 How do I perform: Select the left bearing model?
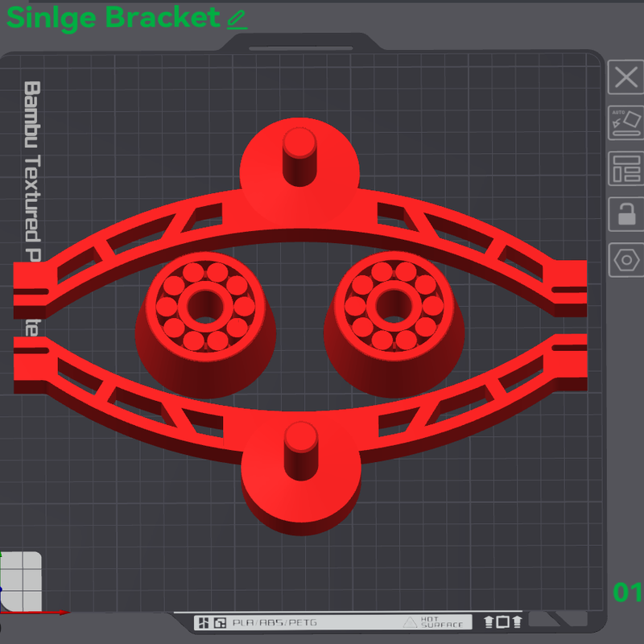(205, 324)
